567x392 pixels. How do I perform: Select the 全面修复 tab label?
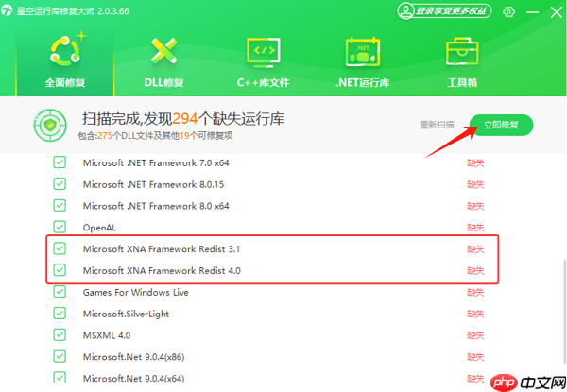[x=65, y=83]
